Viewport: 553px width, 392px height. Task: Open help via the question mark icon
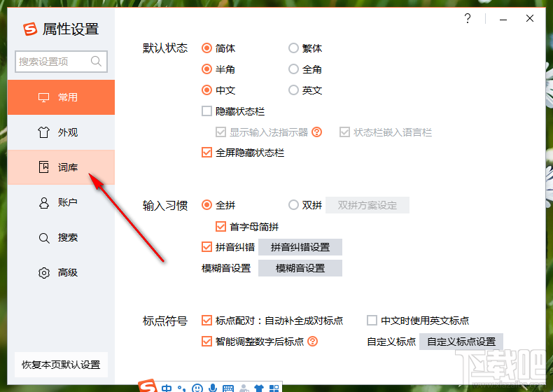468,18
